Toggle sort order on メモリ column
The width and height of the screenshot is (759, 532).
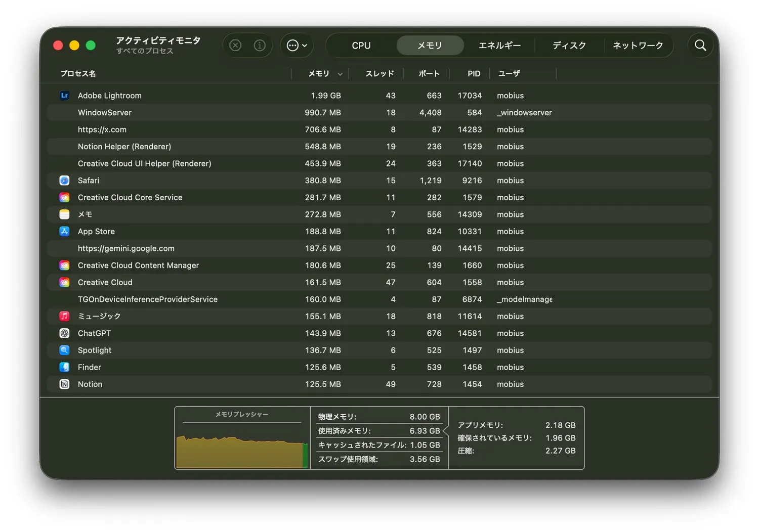coord(324,74)
